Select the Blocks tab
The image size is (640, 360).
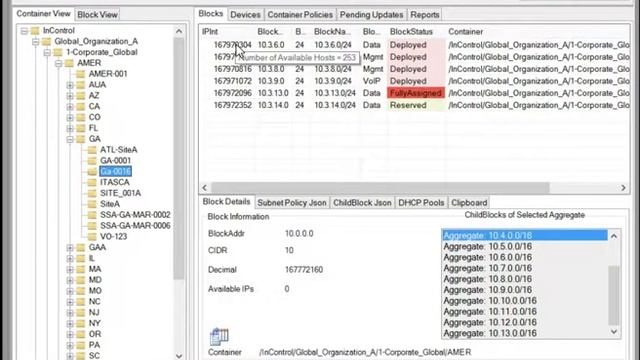pyautogui.click(x=211, y=14)
